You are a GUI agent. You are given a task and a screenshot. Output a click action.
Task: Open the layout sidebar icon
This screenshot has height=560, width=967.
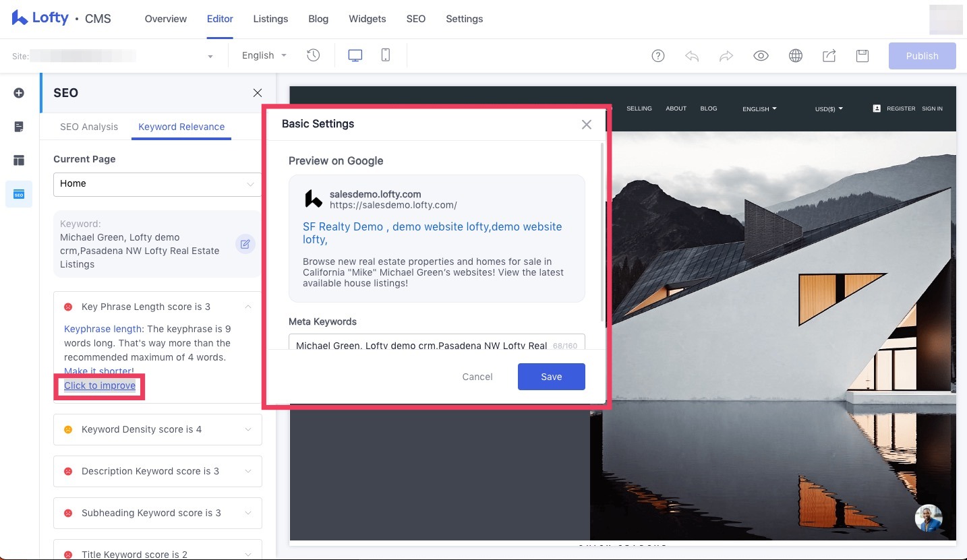coord(19,160)
